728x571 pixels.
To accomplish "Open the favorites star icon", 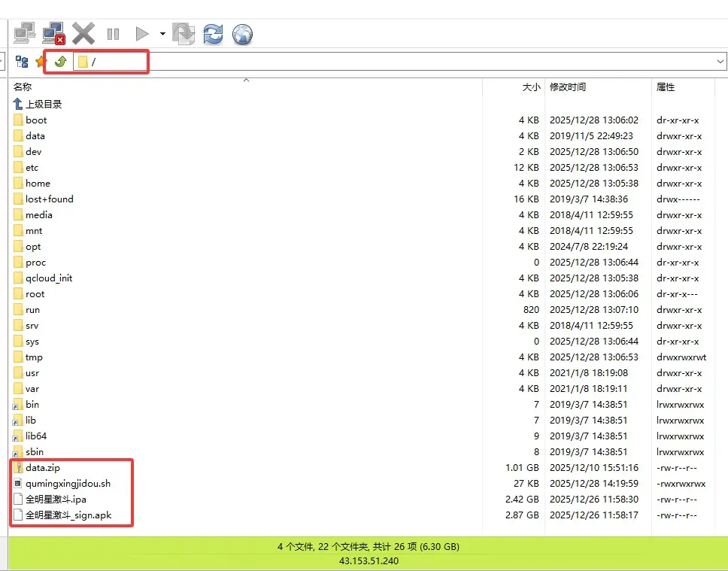I will pyautogui.click(x=40, y=62).
